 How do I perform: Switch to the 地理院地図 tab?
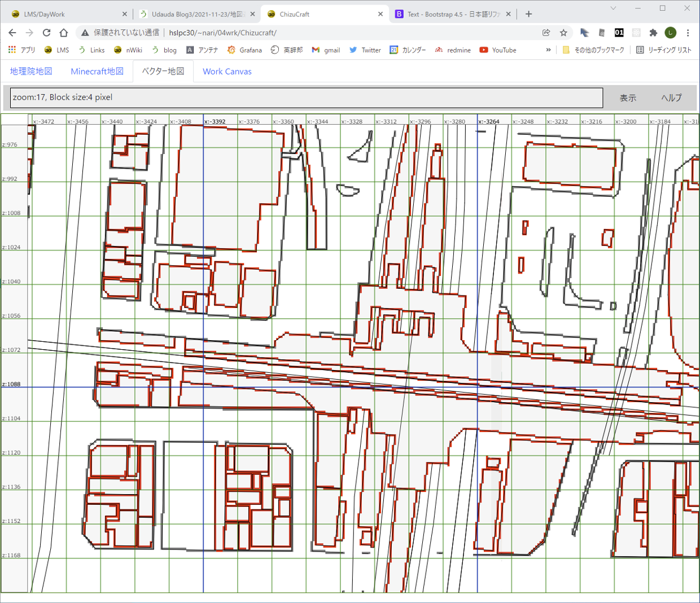[x=31, y=72]
